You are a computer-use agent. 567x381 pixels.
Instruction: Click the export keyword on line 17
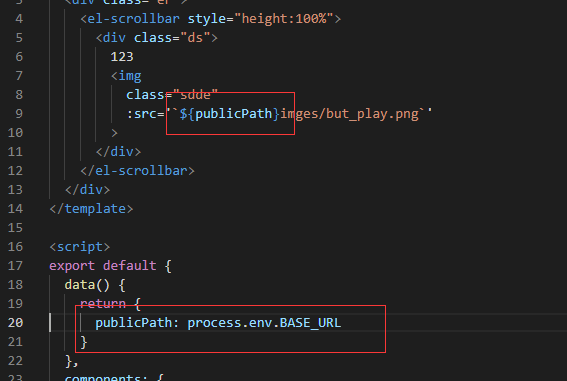(72, 266)
